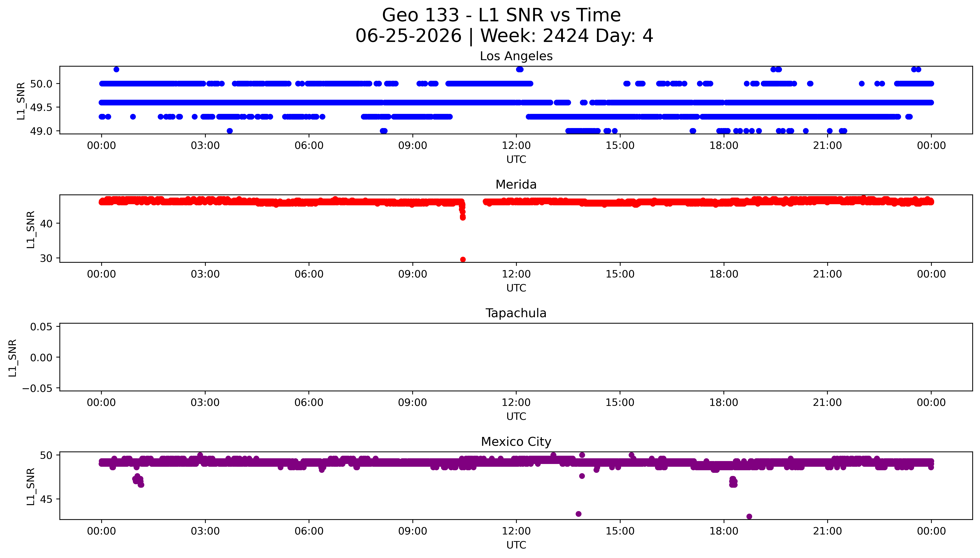This screenshot has width=980, height=558.
Task: Click the blue point at 49.0 near 03:40
Action: tap(229, 131)
